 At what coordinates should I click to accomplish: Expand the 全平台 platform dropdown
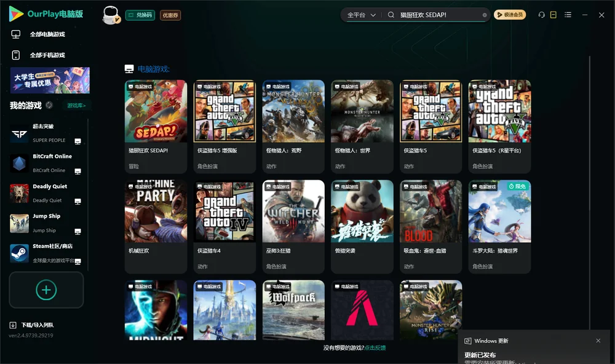(361, 15)
